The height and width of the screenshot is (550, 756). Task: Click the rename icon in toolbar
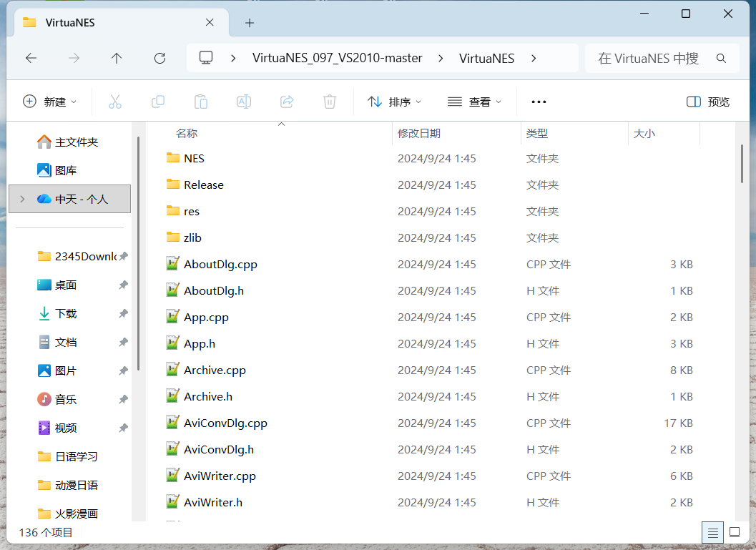tap(243, 102)
